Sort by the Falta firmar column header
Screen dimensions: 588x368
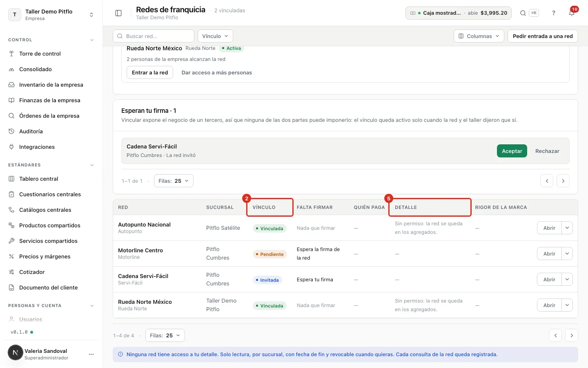[x=314, y=207]
